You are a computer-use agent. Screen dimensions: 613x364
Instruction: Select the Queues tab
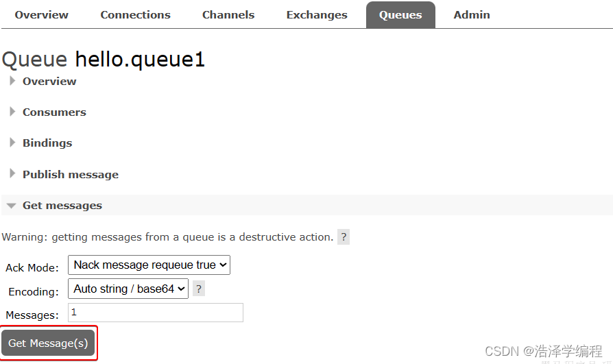click(x=400, y=15)
